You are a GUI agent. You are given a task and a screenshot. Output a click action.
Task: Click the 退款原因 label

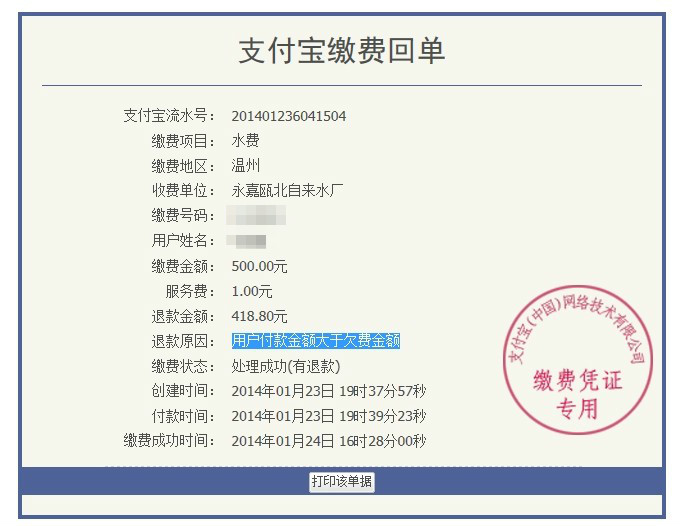point(183,341)
